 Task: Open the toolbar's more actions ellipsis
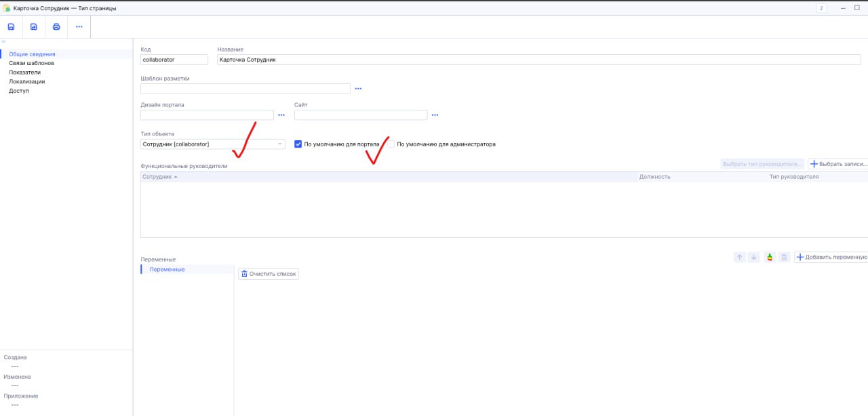click(x=79, y=27)
